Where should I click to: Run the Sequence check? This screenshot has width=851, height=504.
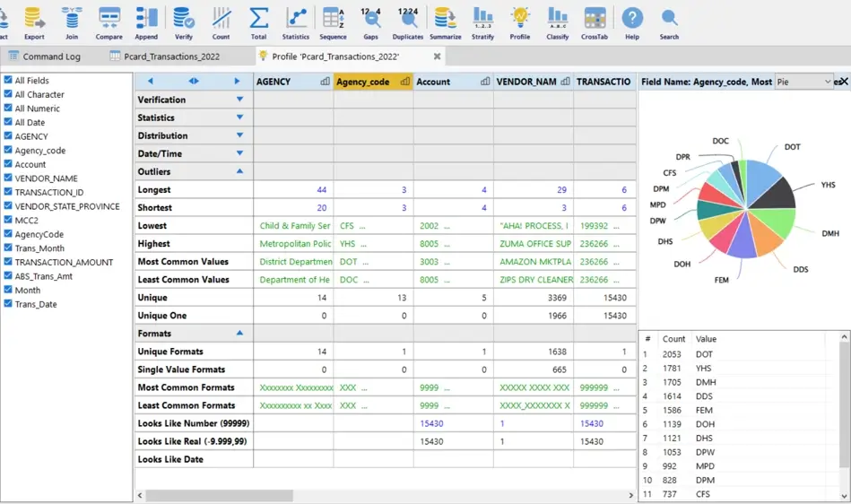[334, 22]
